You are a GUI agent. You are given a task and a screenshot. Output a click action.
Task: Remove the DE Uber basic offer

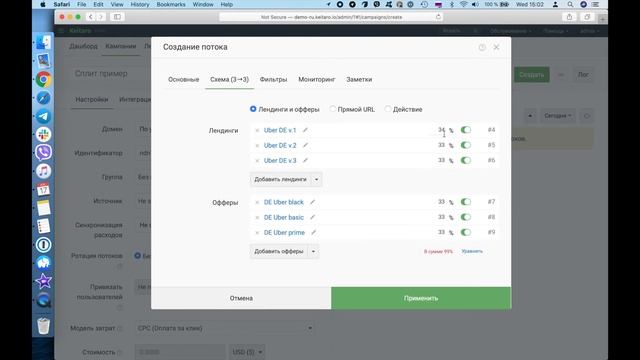(x=257, y=218)
